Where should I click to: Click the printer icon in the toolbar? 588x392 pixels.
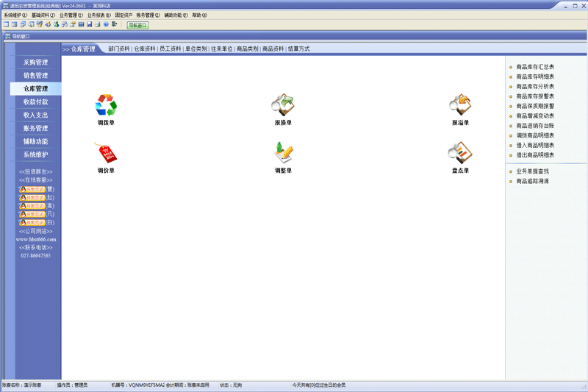coord(98,24)
